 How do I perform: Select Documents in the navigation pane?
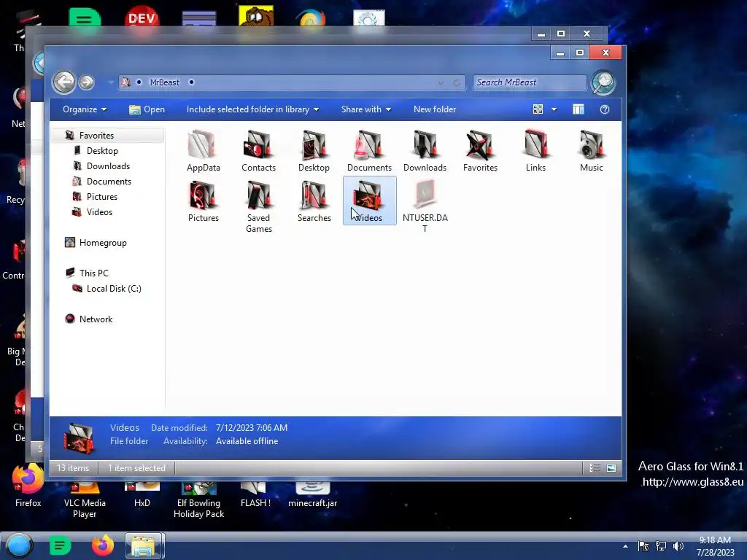pos(109,182)
